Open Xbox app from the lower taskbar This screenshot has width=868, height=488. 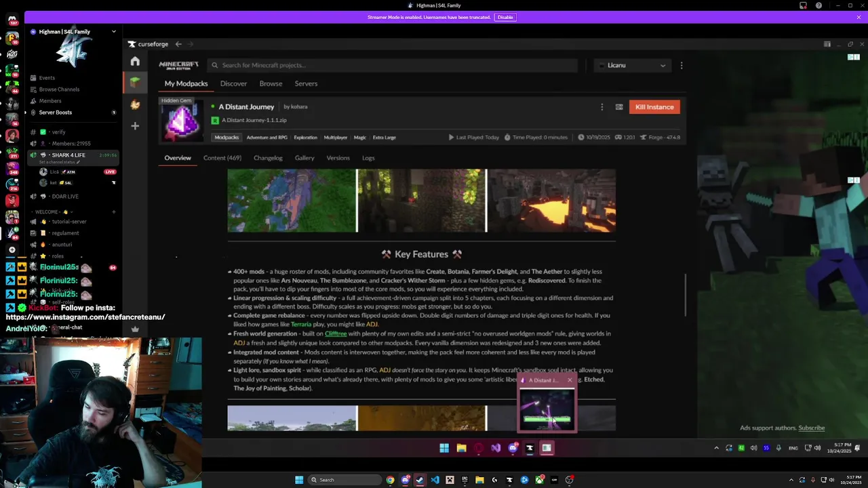tap(539, 480)
